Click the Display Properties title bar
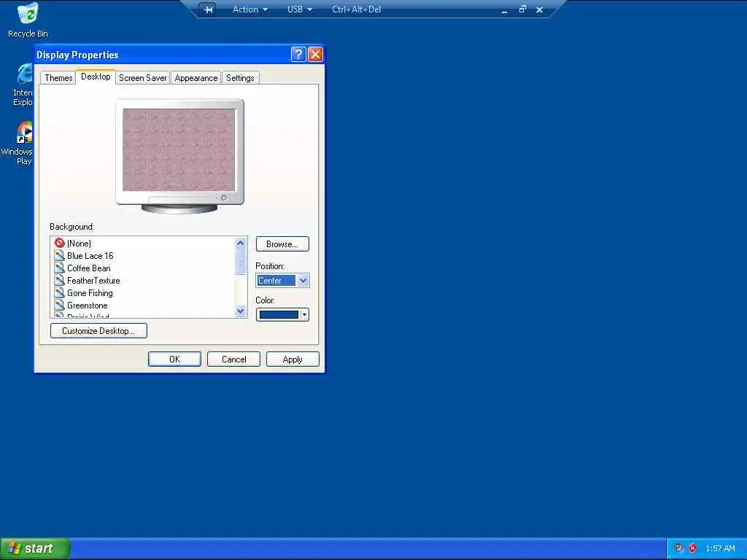This screenshot has width=747, height=560. (162, 54)
